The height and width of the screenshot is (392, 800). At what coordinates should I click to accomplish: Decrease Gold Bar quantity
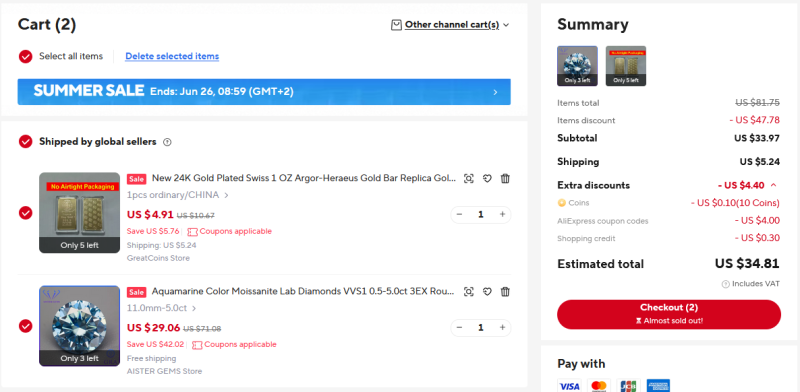click(x=459, y=214)
